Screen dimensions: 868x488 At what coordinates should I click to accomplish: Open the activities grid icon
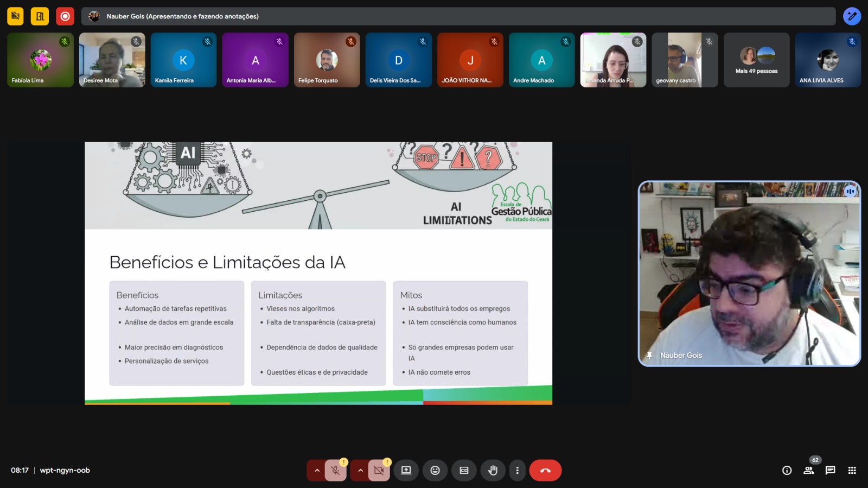[852, 471]
